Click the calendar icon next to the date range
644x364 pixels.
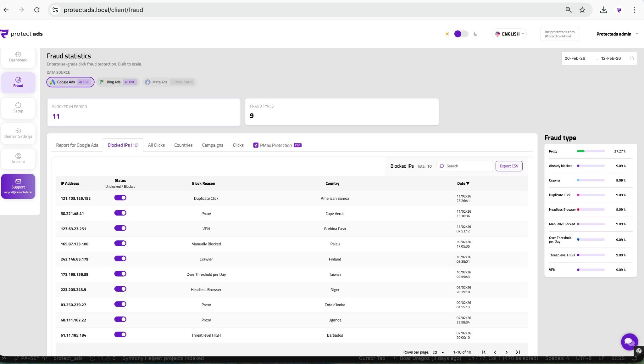(631, 58)
